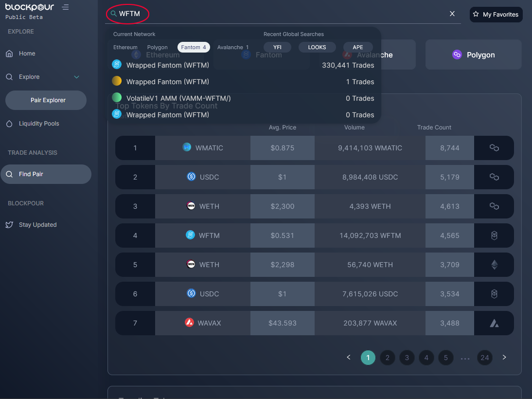Click the WMATIC token icon in row 1
The width and height of the screenshot is (532, 399).
(x=187, y=147)
